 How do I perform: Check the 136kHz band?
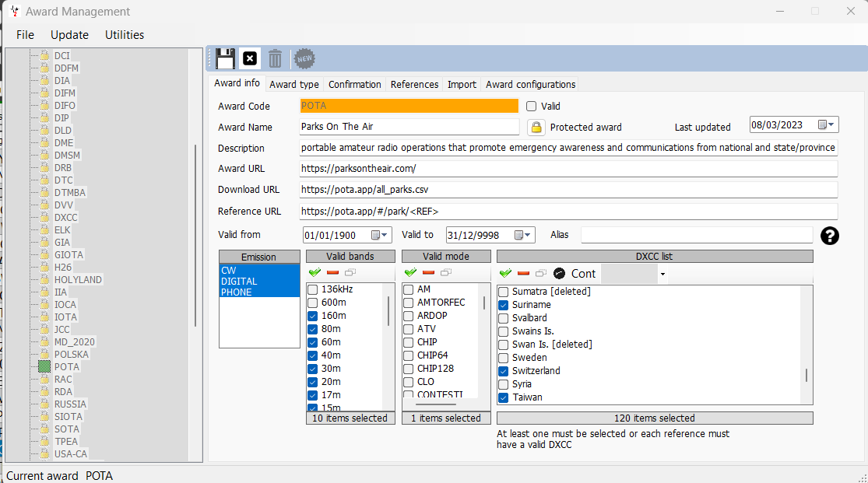[x=313, y=289]
